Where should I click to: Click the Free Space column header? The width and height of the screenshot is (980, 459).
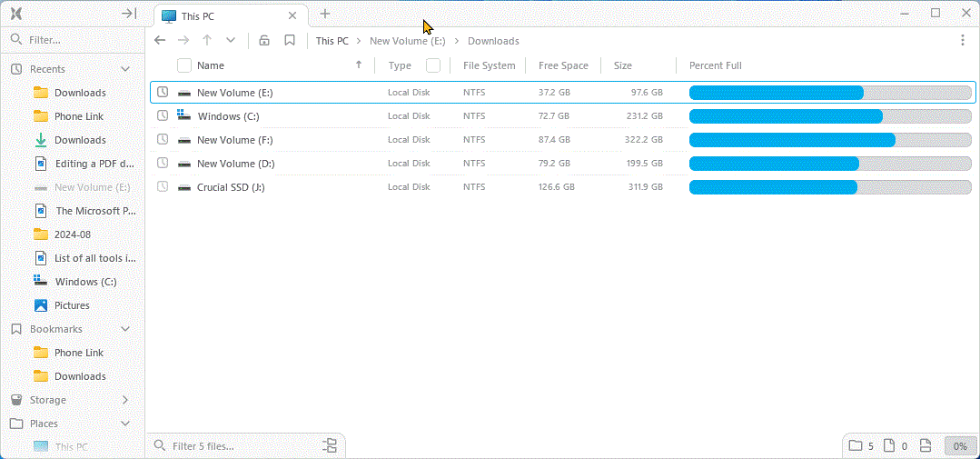[563, 65]
